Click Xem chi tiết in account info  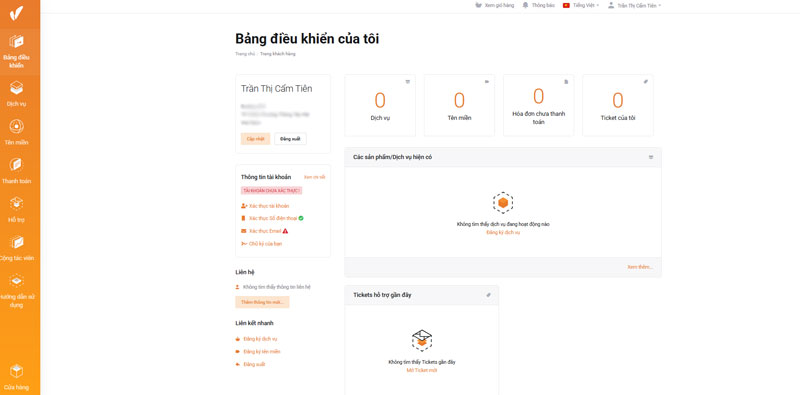(x=315, y=177)
